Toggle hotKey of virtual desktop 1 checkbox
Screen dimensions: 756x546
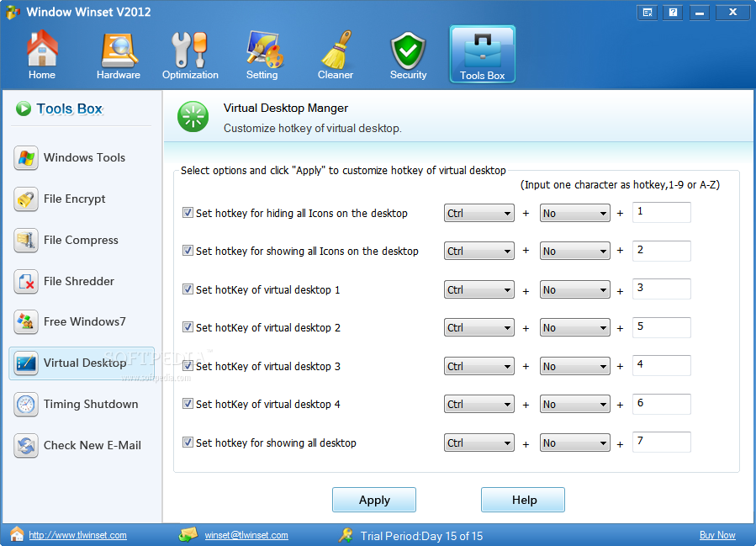click(x=188, y=289)
